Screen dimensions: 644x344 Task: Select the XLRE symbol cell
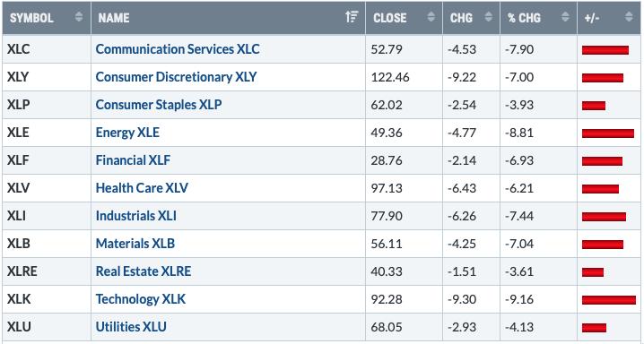47,271
